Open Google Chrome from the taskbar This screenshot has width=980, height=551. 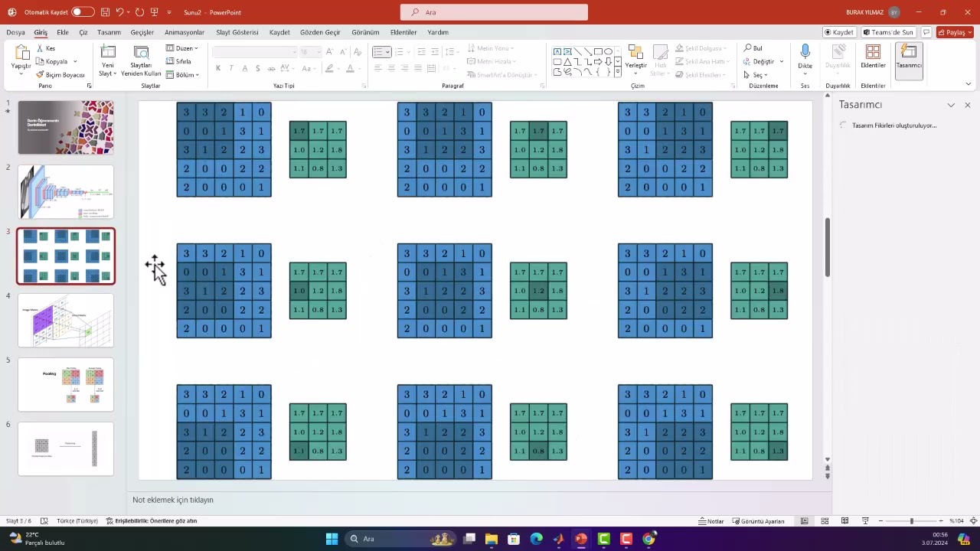click(x=648, y=539)
